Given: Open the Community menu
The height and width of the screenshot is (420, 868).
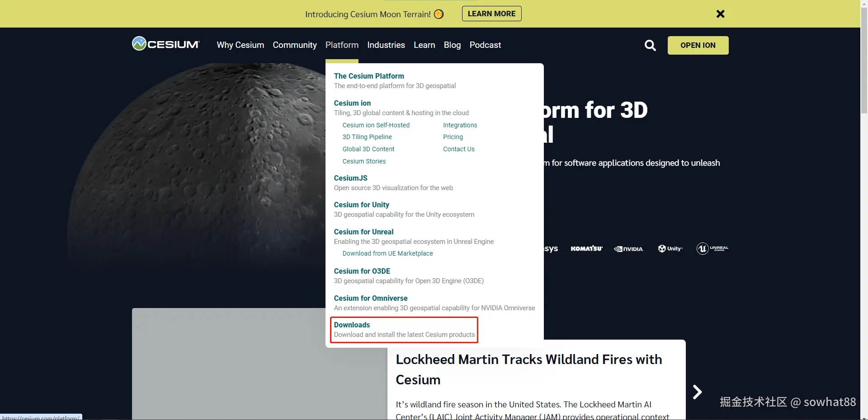Looking at the screenshot, I should click(295, 45).
